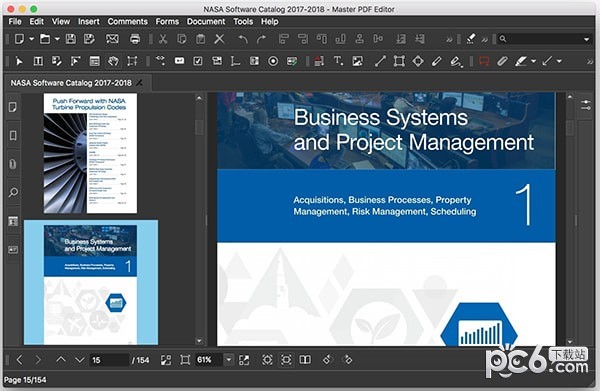Viewport: 600px width, 391px height.
Task: Expand the first toolbar overflow chevron
Action: (x=449, y=39)
